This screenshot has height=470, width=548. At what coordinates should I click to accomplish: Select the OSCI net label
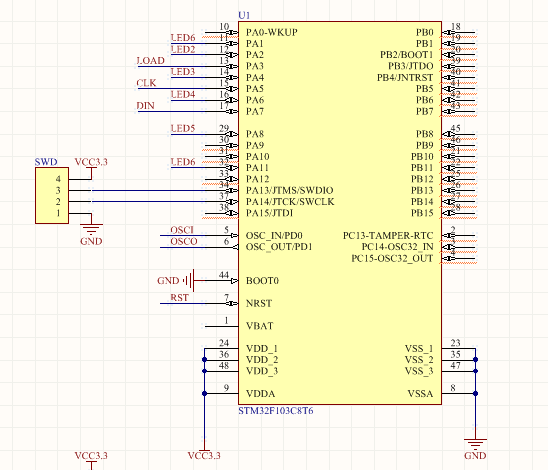182,230
